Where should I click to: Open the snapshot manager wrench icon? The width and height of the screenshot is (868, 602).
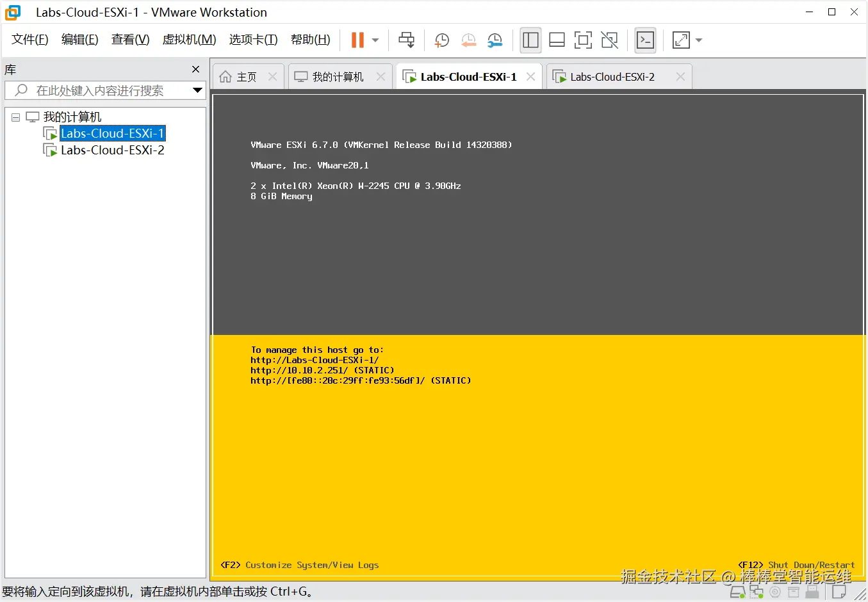coord(495,40)
